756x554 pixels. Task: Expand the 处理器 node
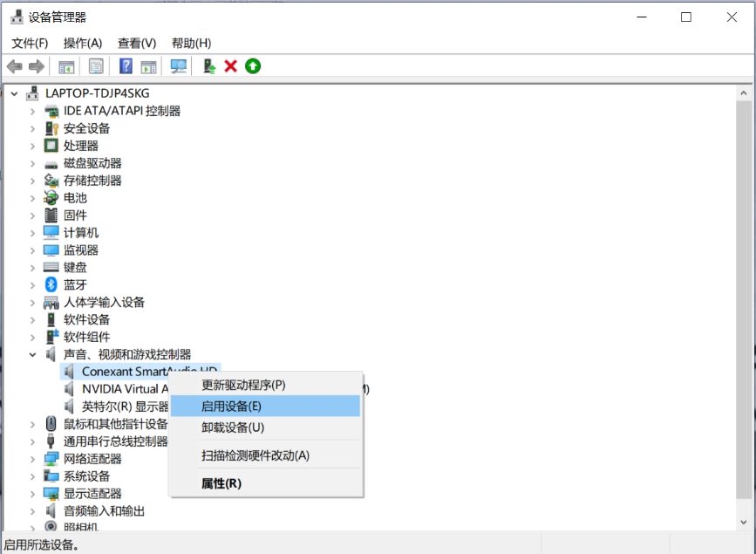pyautogui.click(x=32, y=146)
